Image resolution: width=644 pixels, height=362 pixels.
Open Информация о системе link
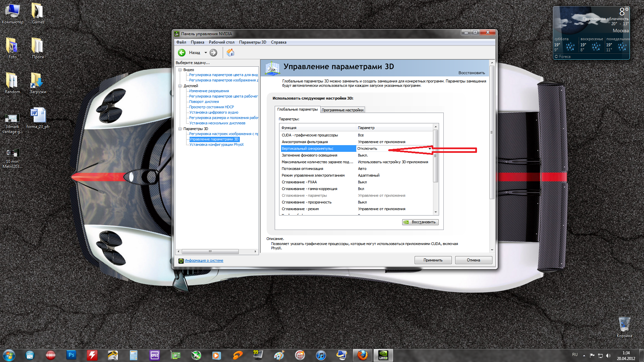(x=204, y=260)
